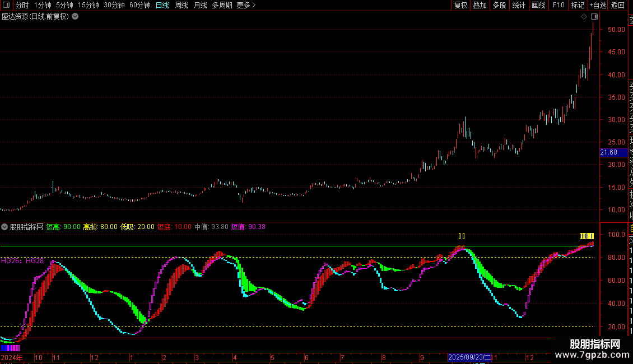Add stock to watchlist with +自选
Viewport: 633px width, 364px height.
(x=598, y=5)
